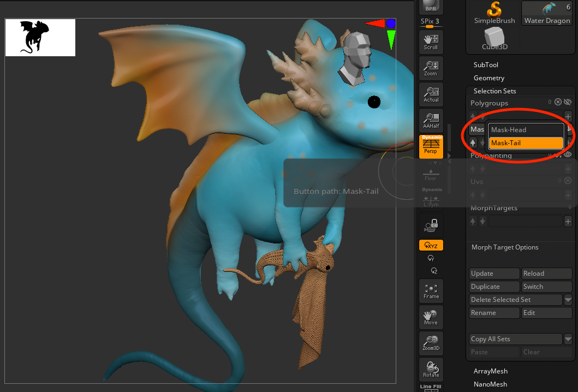
Task: Toggle XYZ free rotation mode
Action: coord(431,245)
